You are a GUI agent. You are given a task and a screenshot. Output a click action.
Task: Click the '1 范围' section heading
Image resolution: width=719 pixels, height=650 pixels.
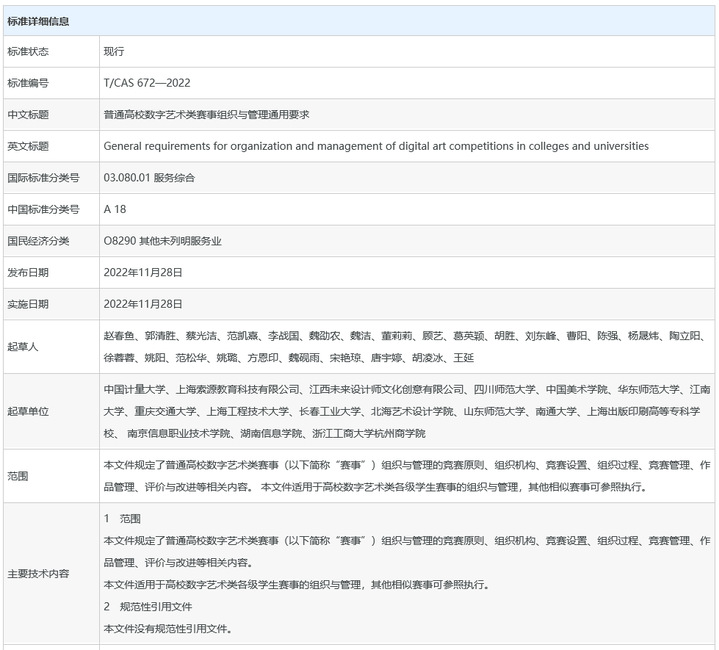122,519
